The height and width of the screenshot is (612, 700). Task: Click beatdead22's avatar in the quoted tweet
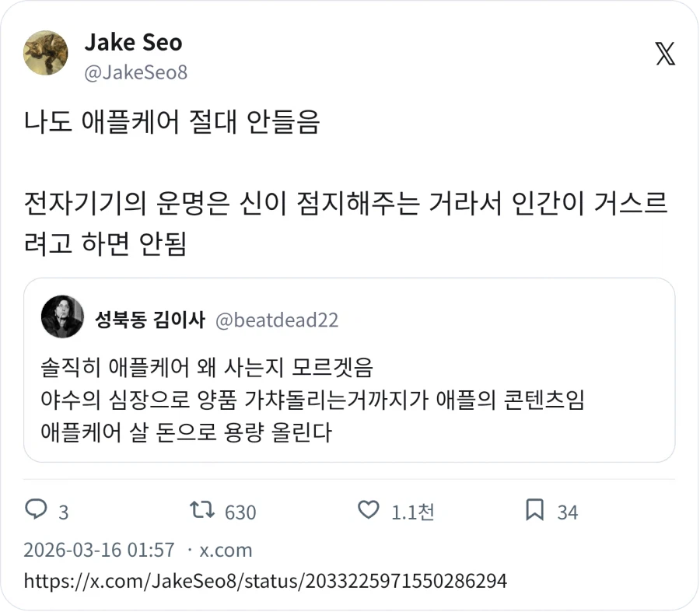(x=62, y=316)
